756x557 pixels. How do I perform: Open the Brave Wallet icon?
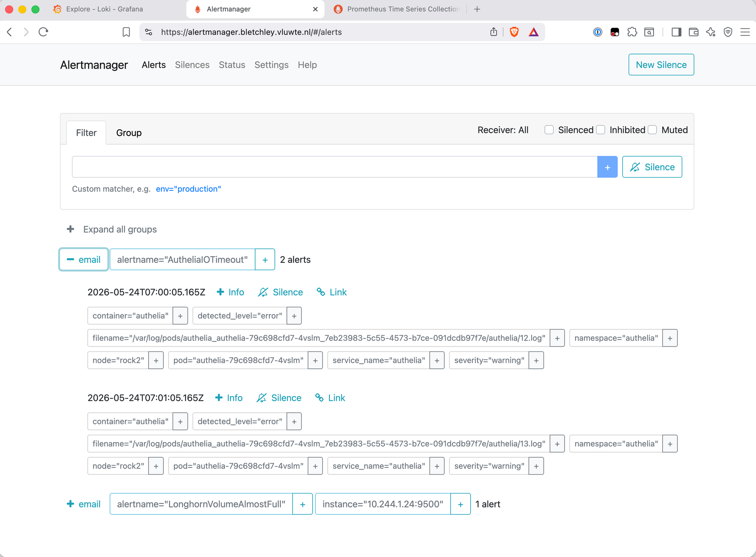click(694, 32)
